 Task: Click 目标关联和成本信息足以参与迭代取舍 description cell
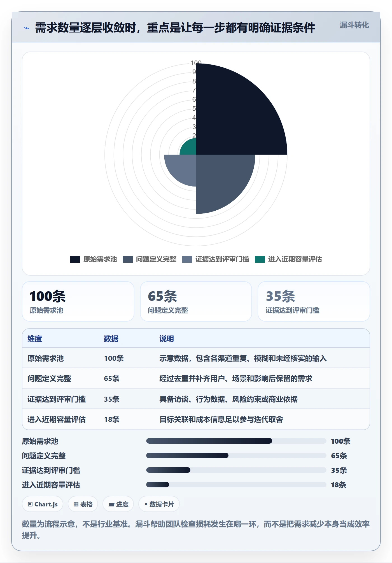(221, 419)
